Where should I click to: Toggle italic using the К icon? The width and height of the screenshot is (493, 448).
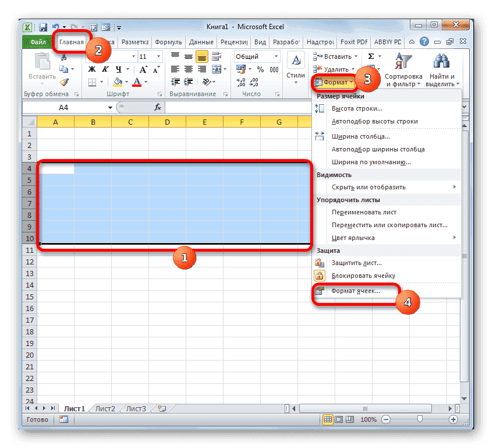[x=105, y=68]
